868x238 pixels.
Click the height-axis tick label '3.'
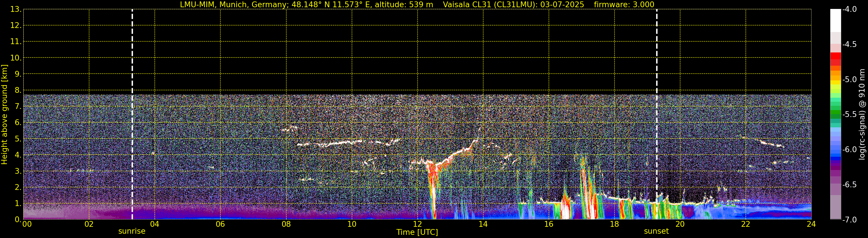click(18, 171)
